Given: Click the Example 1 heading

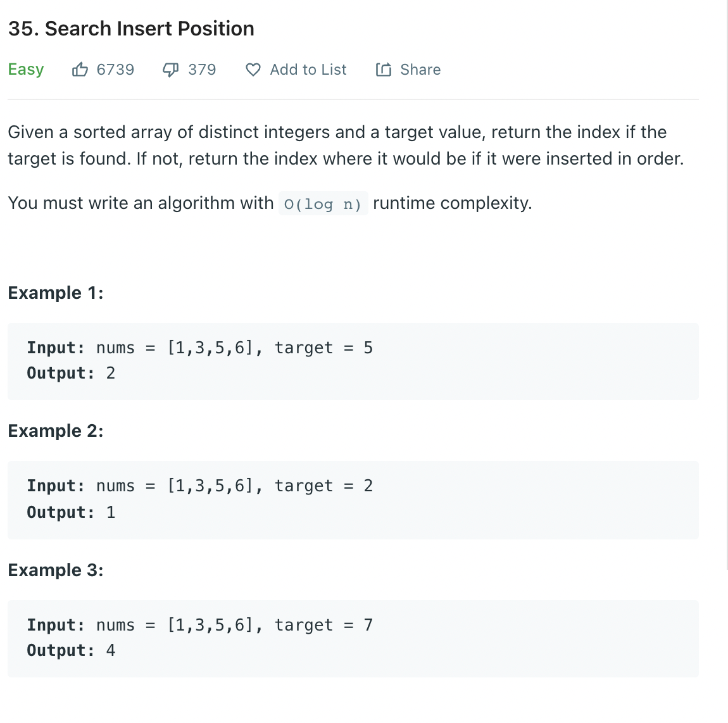Looking at the screenshot, I should (x=56, y=293).
